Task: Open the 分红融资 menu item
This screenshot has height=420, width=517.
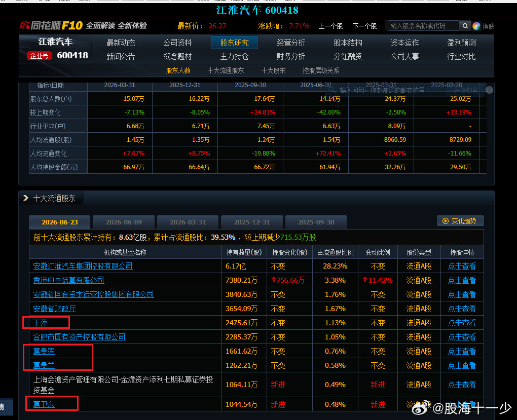Action: click(x=348, y=56)
